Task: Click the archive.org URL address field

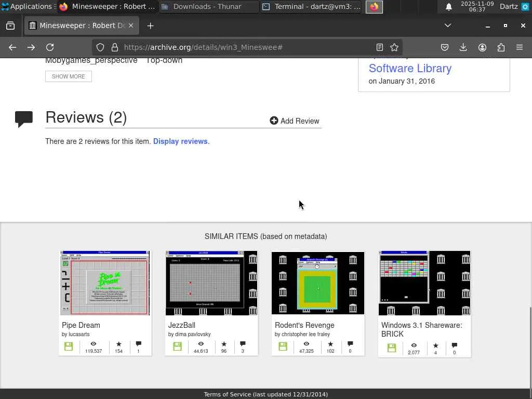Action: [x=248, y=47]
